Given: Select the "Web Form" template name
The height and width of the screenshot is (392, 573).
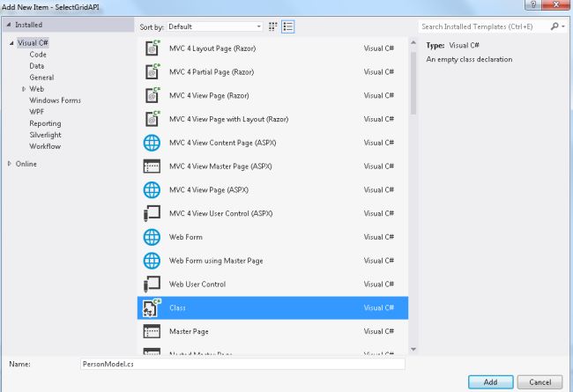Looking at the screenshot, I should tap(186, 237).
